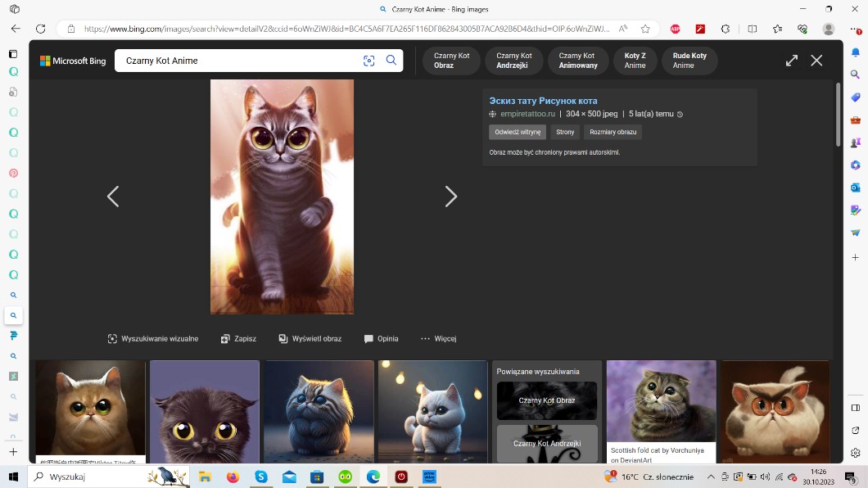Click the magnifier search icon in Bing search box

pyautogui.click(x=391, y=61)
